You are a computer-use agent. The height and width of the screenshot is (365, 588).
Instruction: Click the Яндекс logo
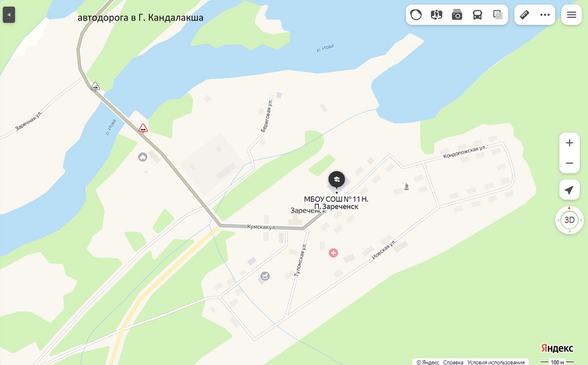557,348
